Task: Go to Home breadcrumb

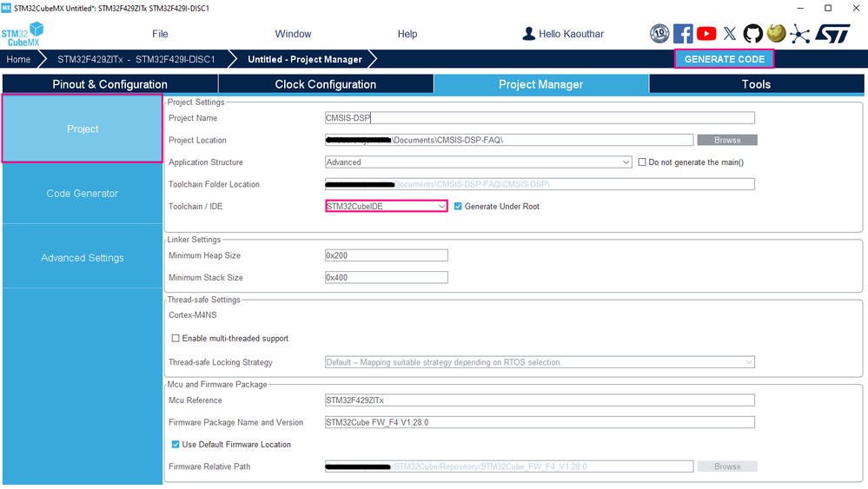Action: (18, 59)
